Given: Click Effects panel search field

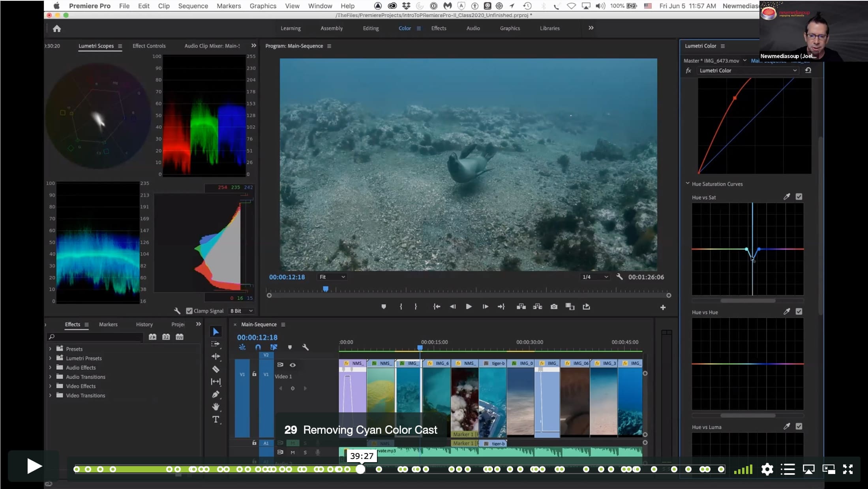Looking at the screenshot, I should [95, 337].
